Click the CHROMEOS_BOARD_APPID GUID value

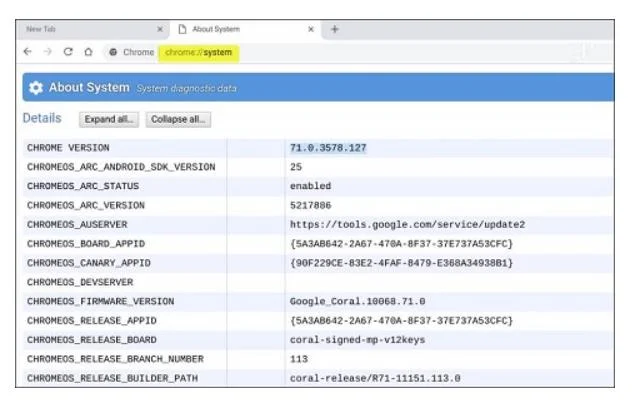pos(402,243)
